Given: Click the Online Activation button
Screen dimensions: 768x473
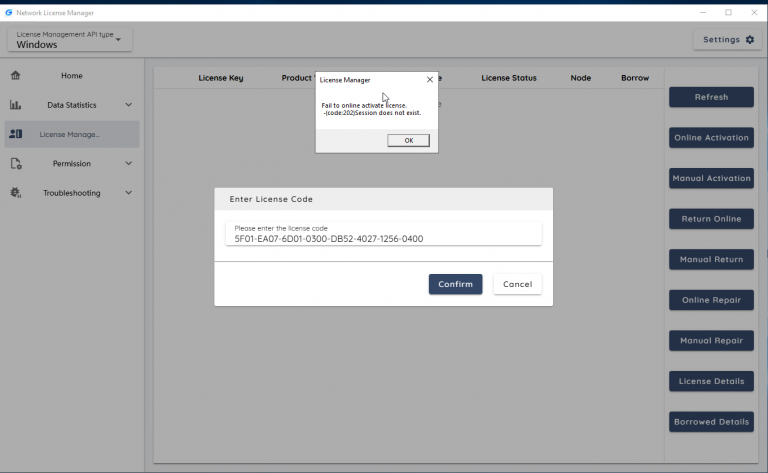Looking at the screenshot, I should click(711, 138).
